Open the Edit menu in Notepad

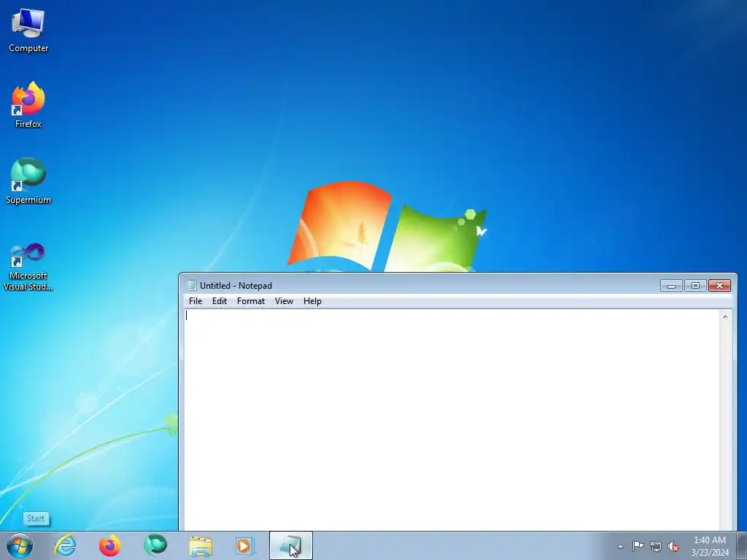220,301
